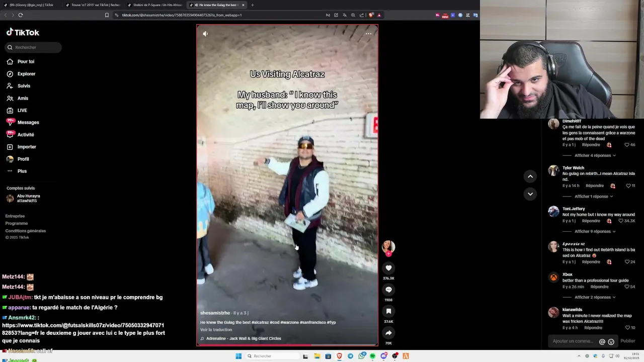
Task: Like Spooxie's comment with 24 likes
Action: tap(627, 262)
